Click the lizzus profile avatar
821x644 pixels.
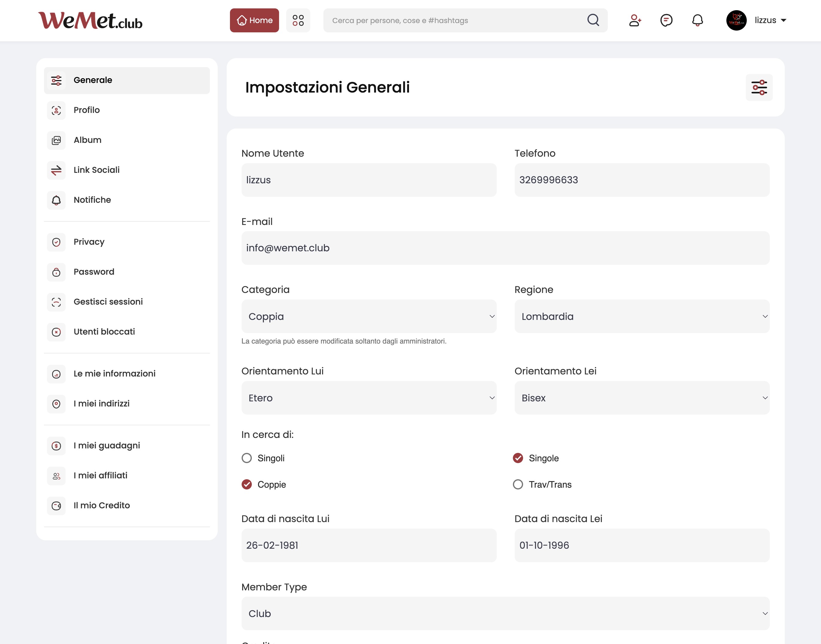point(736,20)
